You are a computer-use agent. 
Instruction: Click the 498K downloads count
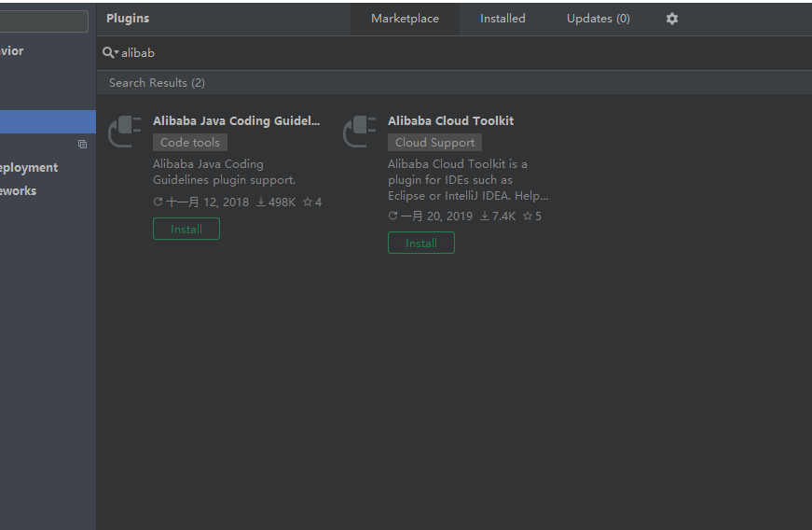(276, 202)
